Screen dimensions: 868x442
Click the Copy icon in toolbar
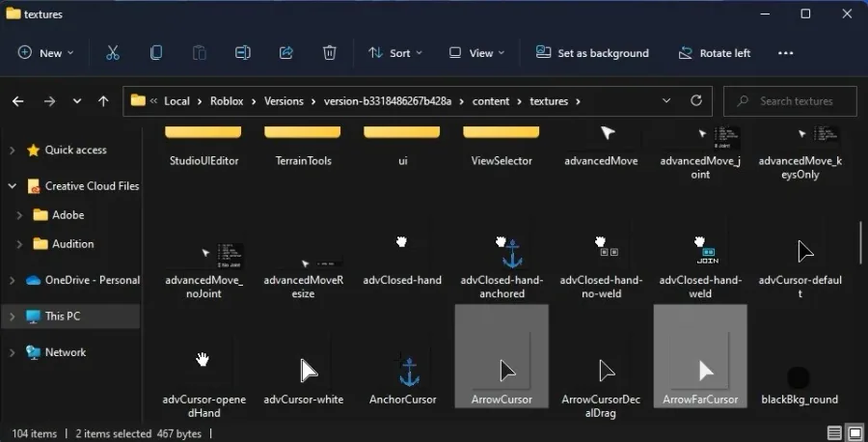(156, 53)
